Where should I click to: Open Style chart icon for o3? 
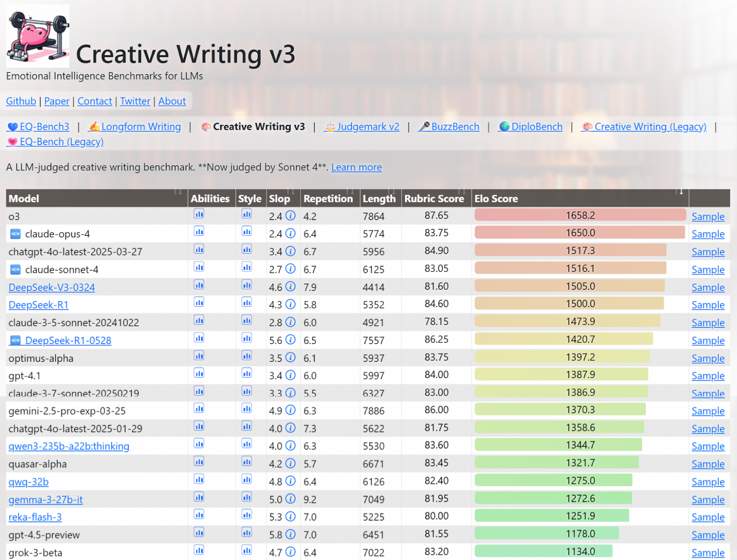247,214
